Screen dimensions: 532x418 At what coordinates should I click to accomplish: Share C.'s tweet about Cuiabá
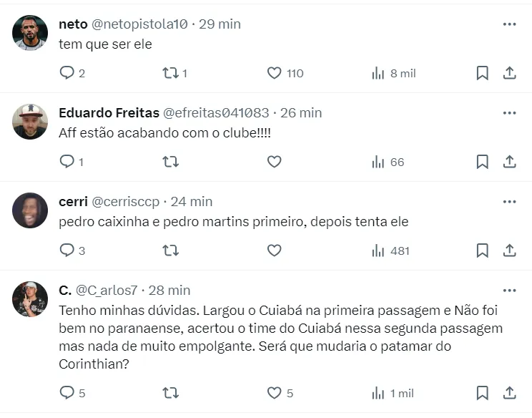pyautogui.click(x=510, y=393)
